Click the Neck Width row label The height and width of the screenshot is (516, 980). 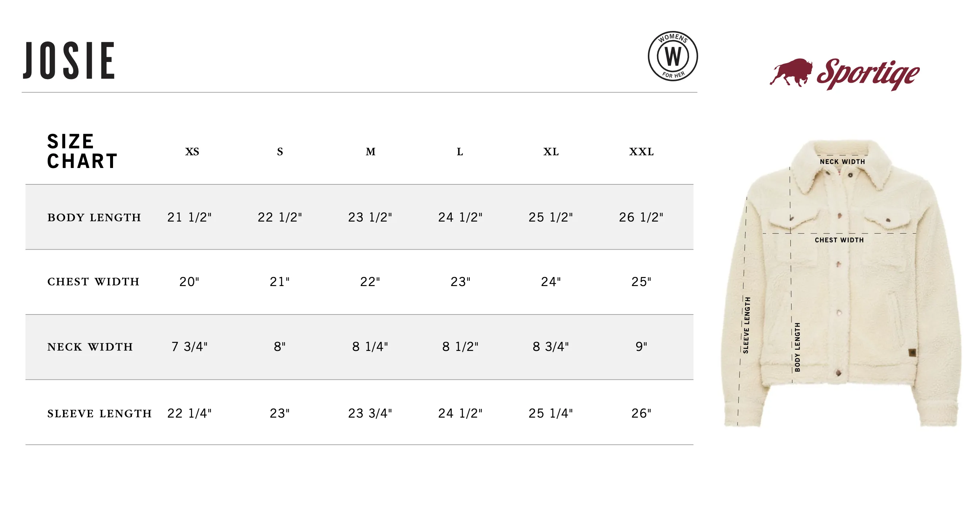90,347
